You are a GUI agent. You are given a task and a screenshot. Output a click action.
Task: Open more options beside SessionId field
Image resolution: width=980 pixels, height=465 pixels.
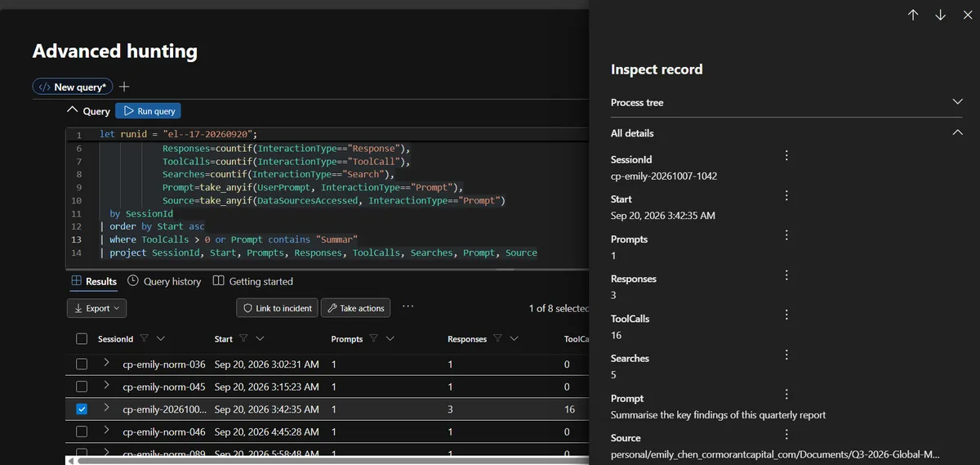tap(786, 155)
